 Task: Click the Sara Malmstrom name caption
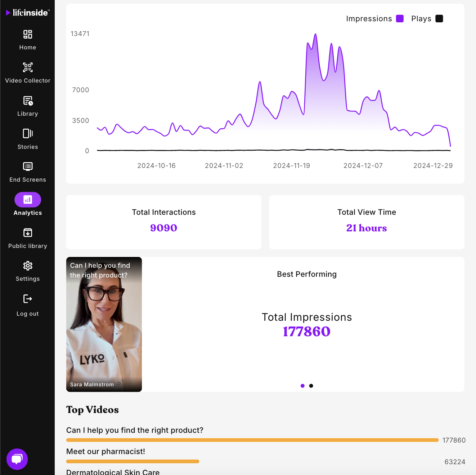92,385
